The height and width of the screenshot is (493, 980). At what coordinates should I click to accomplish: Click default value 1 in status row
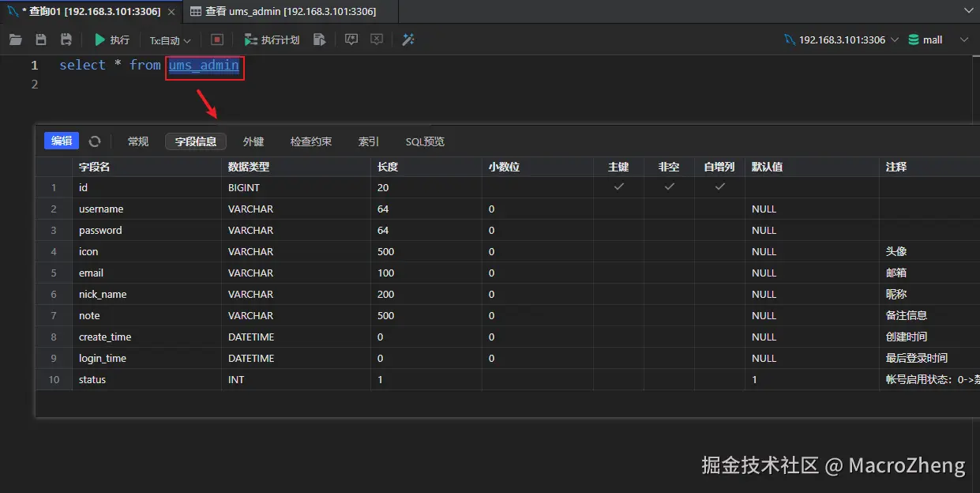click(x=812, y=379)
